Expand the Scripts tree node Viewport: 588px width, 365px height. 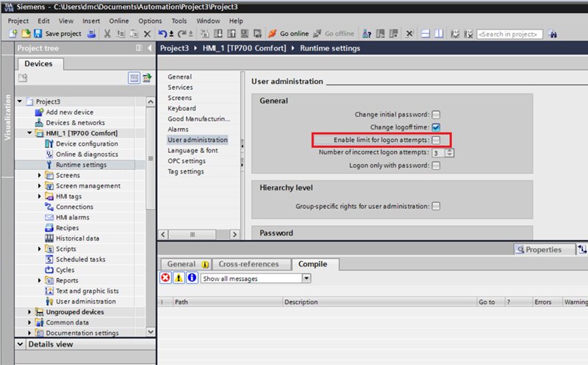tap(39, 249)
